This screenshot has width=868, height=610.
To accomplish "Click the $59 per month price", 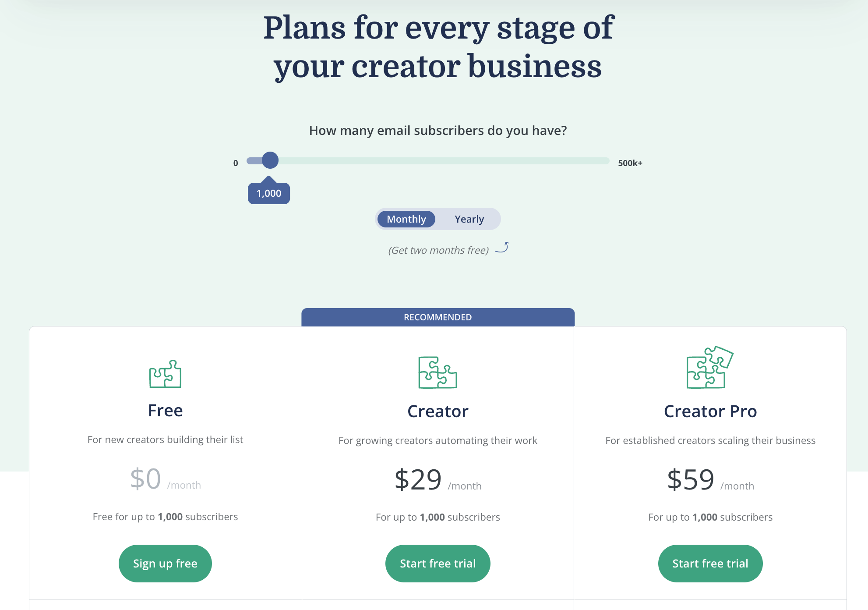I will pyautogui.click(x=710, y=480).
